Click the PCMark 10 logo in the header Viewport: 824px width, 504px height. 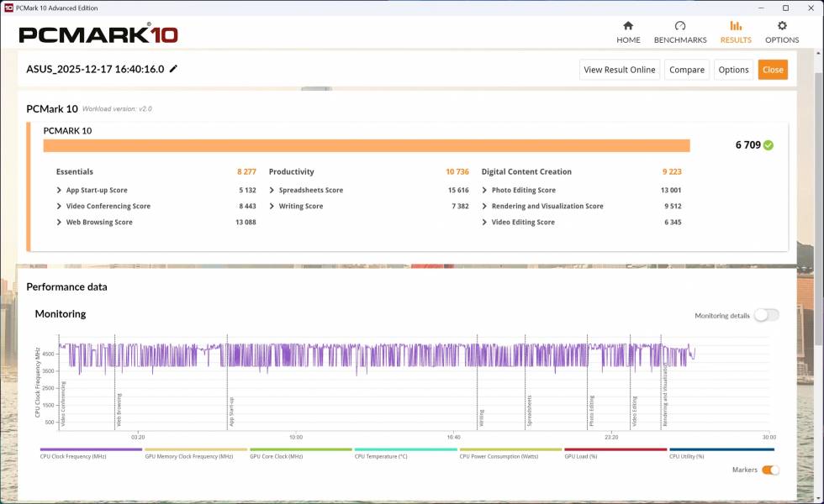pos(98,34)
